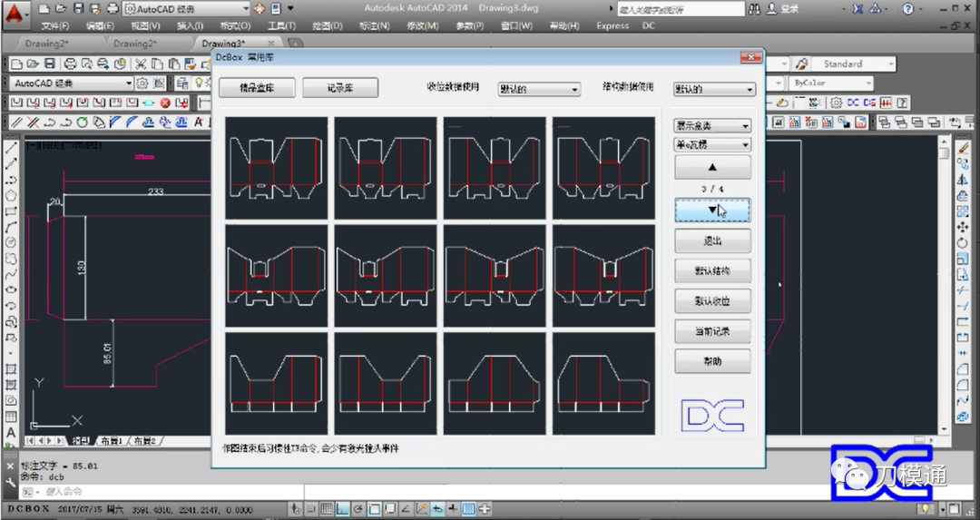This screenshot has width=980, height=520.
Task: Click the drawing area vertical scrollbar
Action: (945, 286)
